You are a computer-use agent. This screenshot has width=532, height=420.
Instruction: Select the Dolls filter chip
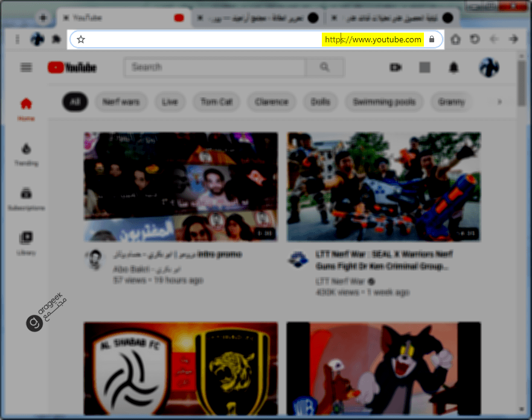click(320, 102)
